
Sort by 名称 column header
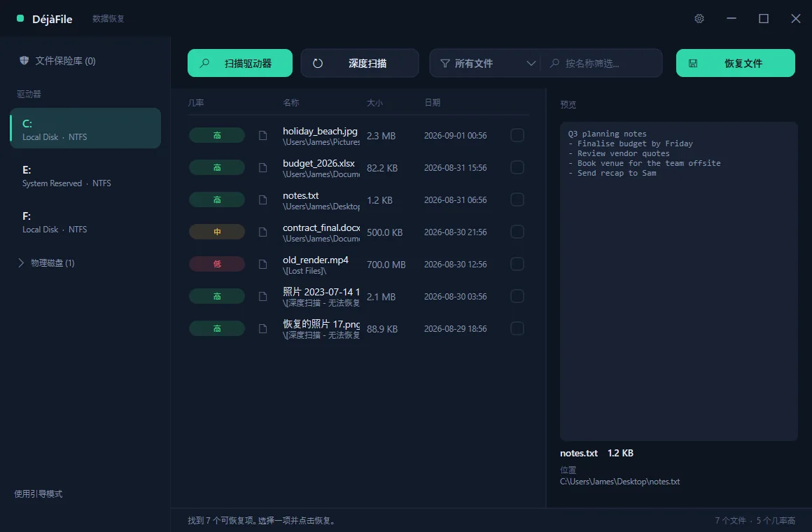coord(291,103)
